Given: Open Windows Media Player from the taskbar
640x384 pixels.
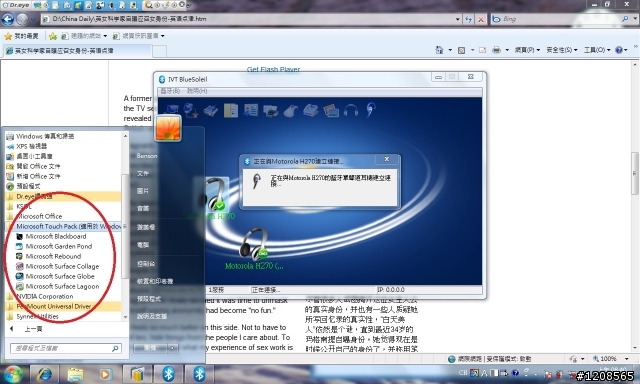Looking at the screenshot, I should pyautogui.click(x=106, y=374).
